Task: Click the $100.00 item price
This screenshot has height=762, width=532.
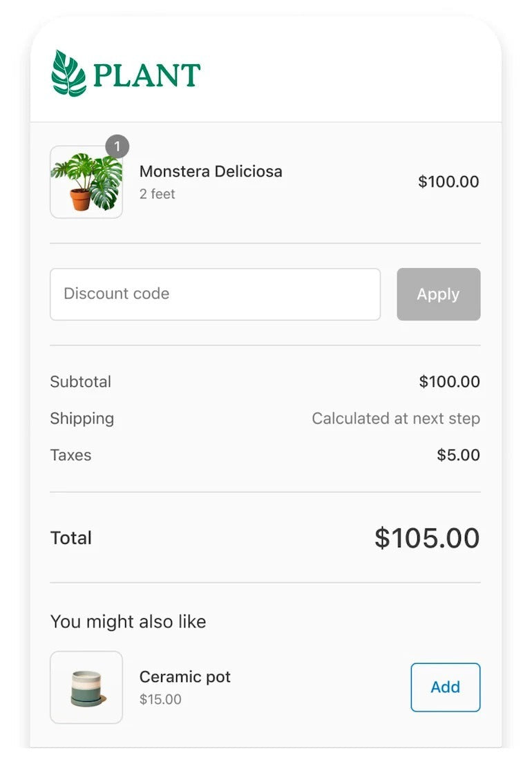Action: (448, 182)
